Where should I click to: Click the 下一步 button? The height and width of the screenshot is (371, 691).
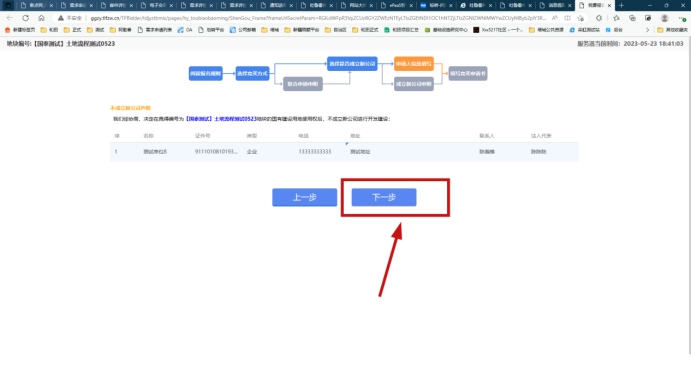(x=384, y=197)
